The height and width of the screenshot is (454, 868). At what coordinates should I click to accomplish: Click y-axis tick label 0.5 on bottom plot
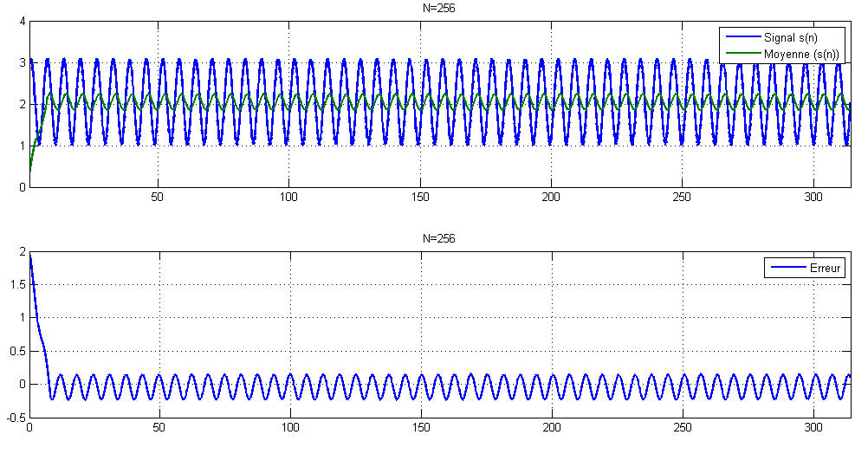coord(17,351)
